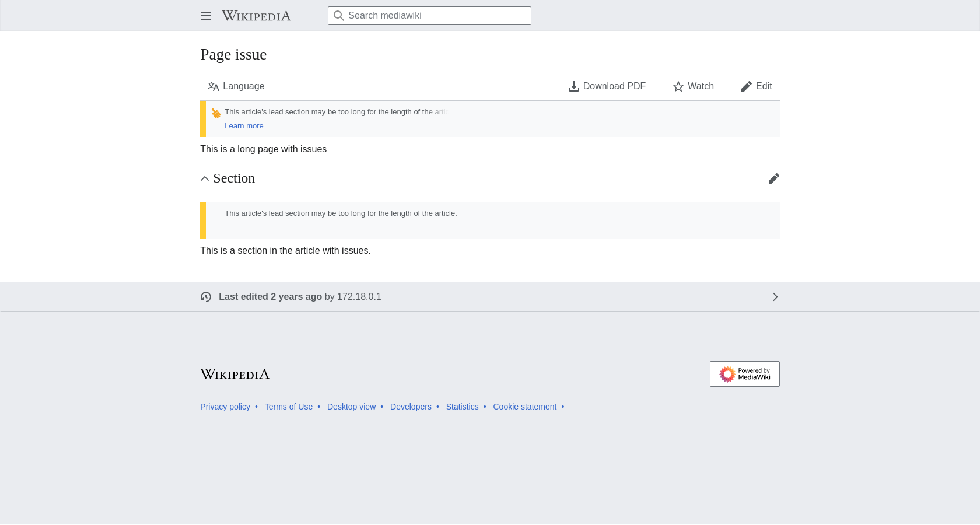The image size is (980, 525).
Task: Open the hamburger main menu
Action: click(x=206, y=16)
